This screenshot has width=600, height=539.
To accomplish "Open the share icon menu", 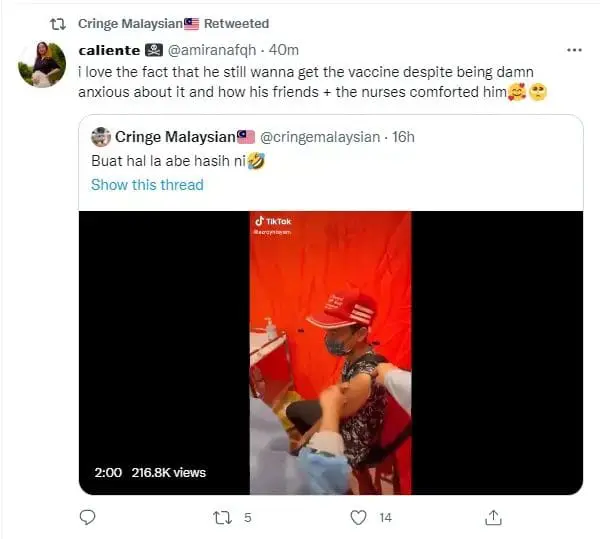I will pyautogui.click(x=493, y=517).
